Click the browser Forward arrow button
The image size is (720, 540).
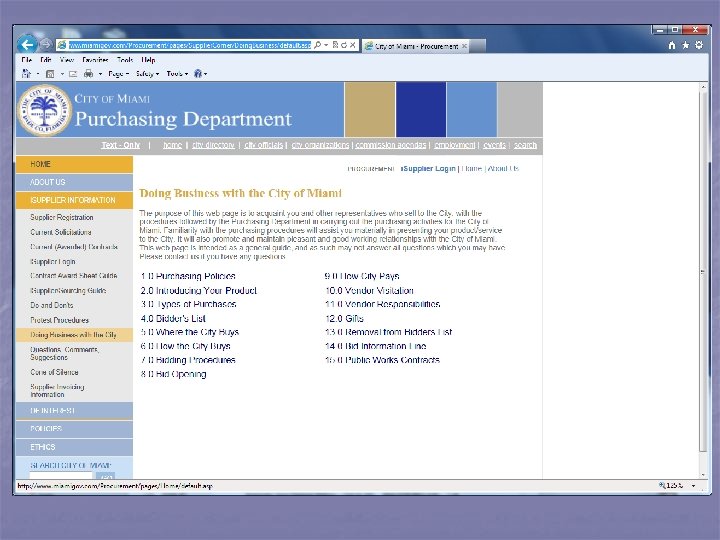pyautogui.click(x=45, y=45)
